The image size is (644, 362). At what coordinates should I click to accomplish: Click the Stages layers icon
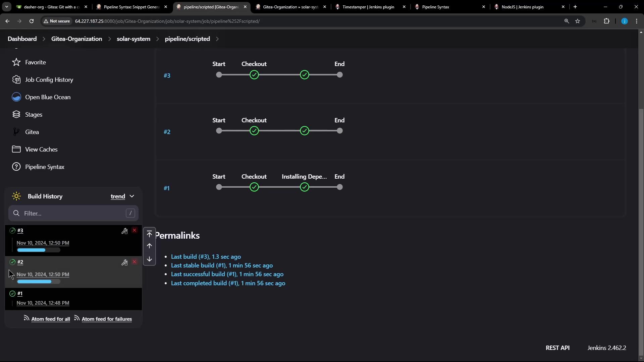tap(16, 115)
